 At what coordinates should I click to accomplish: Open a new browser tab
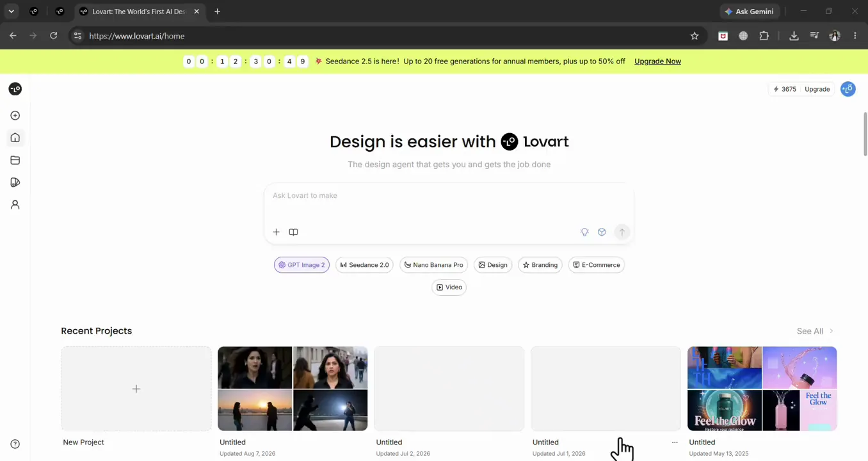[x=218, y=12]
